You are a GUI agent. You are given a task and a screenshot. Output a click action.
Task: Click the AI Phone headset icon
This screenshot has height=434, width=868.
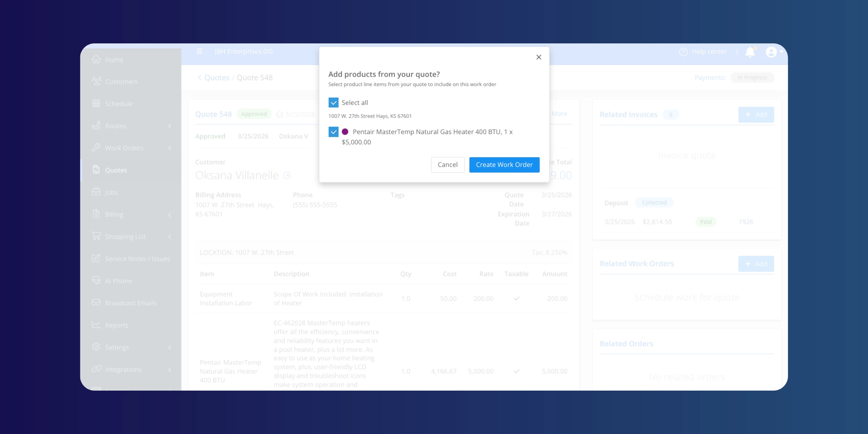pyautogui.click(x=96, y=280)
